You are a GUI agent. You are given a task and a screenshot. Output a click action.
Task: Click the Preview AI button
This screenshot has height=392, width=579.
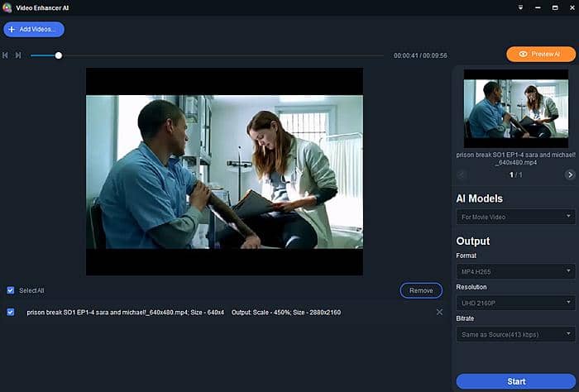[x=541, y=55]
